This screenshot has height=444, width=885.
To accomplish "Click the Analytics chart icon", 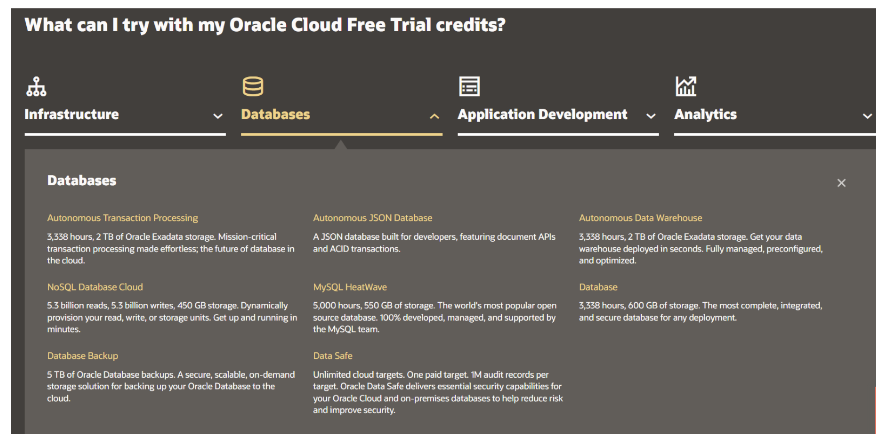I will 686,86.
